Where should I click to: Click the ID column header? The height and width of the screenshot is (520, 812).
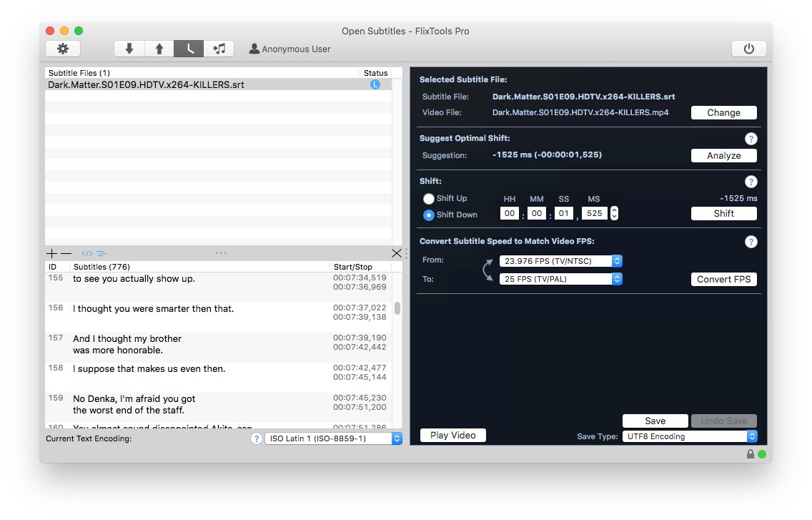click(x=57, y=267)
